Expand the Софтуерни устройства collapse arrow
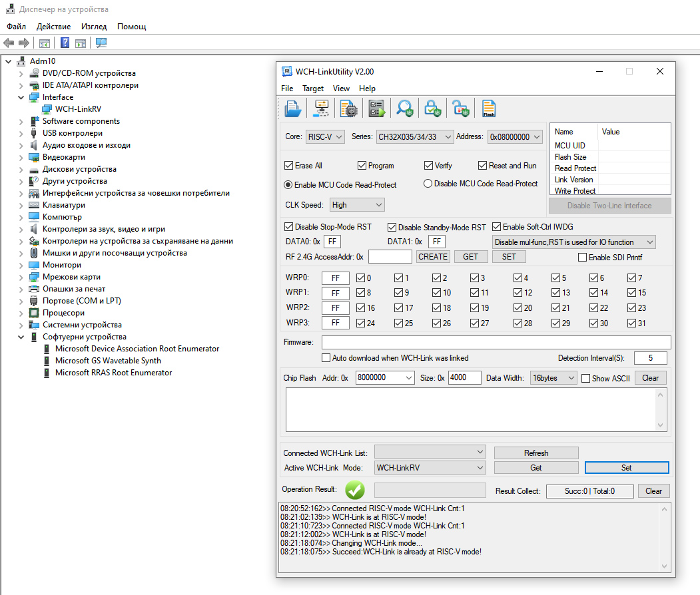Screen dimensions: 700x595 click(x=21, y=337)
